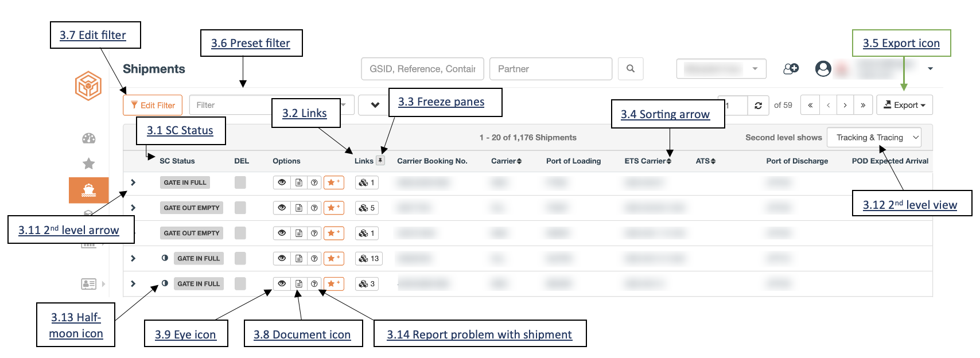The width and height of the screenshot is (980, 358).
Task: Toggle DEL checkbox in first row
Action: (x=240, y=182)
